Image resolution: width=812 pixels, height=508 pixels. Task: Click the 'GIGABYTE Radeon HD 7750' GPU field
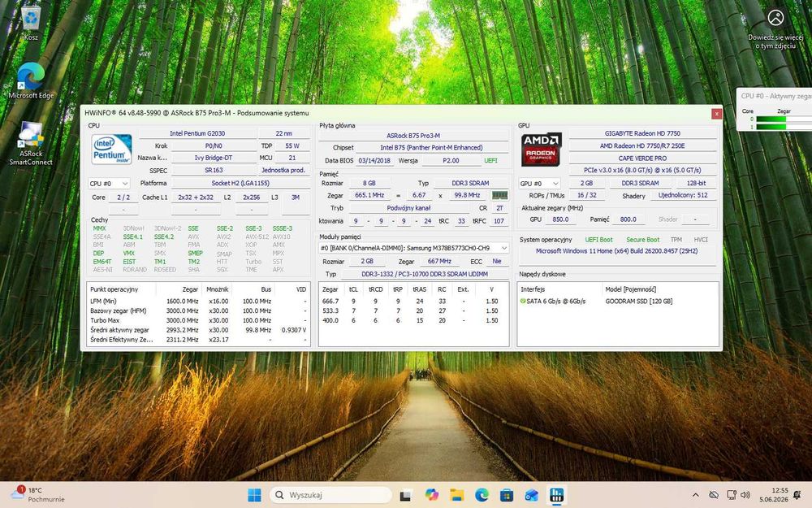642,133
